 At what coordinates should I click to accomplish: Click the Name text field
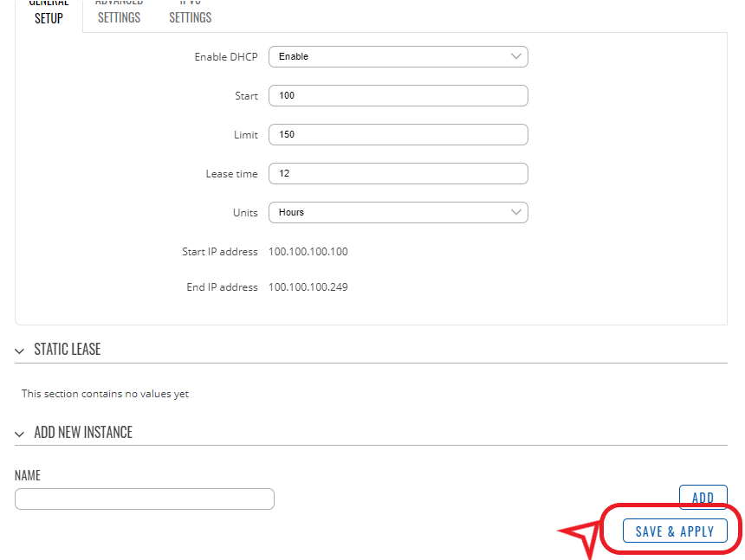coord(145,499)
